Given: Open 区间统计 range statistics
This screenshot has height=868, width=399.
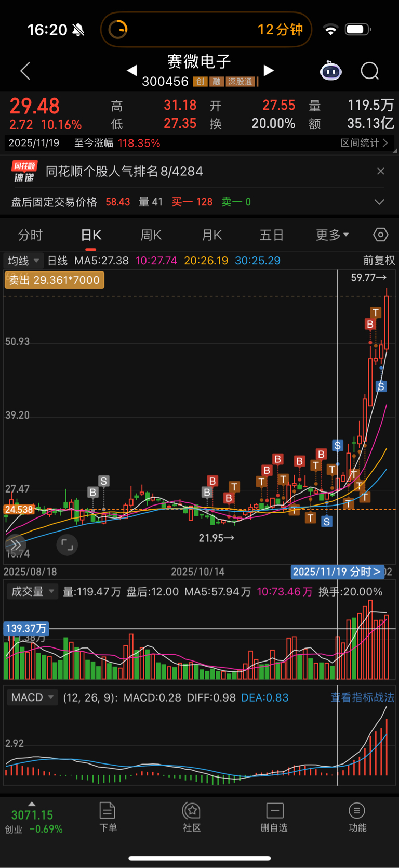Looking at the screenshot, I should pyautogui.click(x=364, y=143).
